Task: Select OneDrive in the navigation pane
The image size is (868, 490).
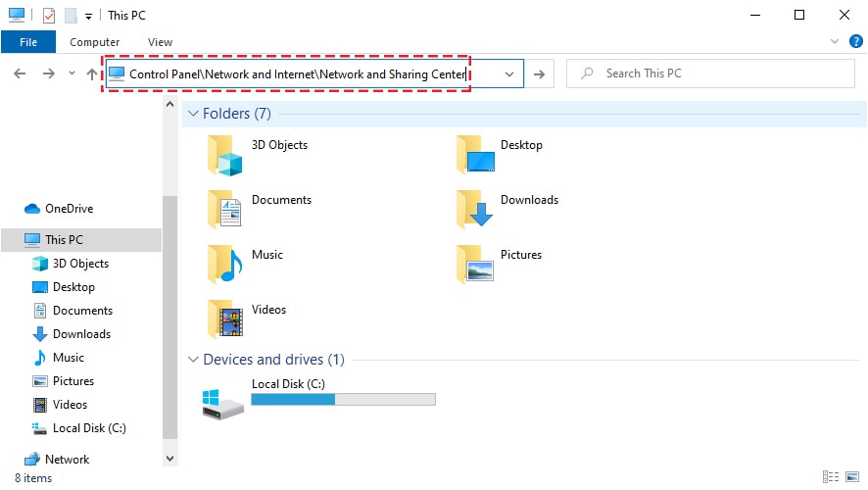Action: [69, 209]
